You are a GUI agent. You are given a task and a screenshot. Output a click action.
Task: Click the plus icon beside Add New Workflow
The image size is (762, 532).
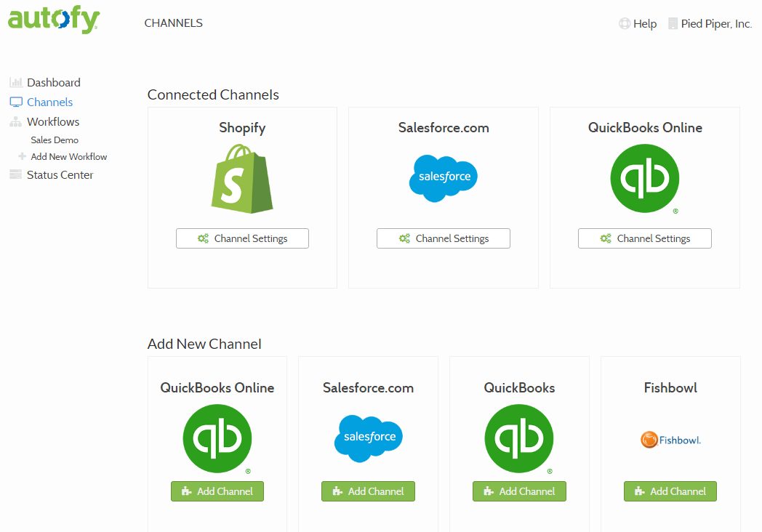[22, 156]
